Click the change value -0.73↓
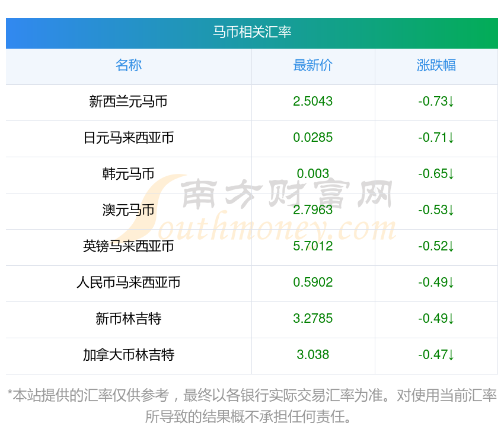 [x=436, y=101]
